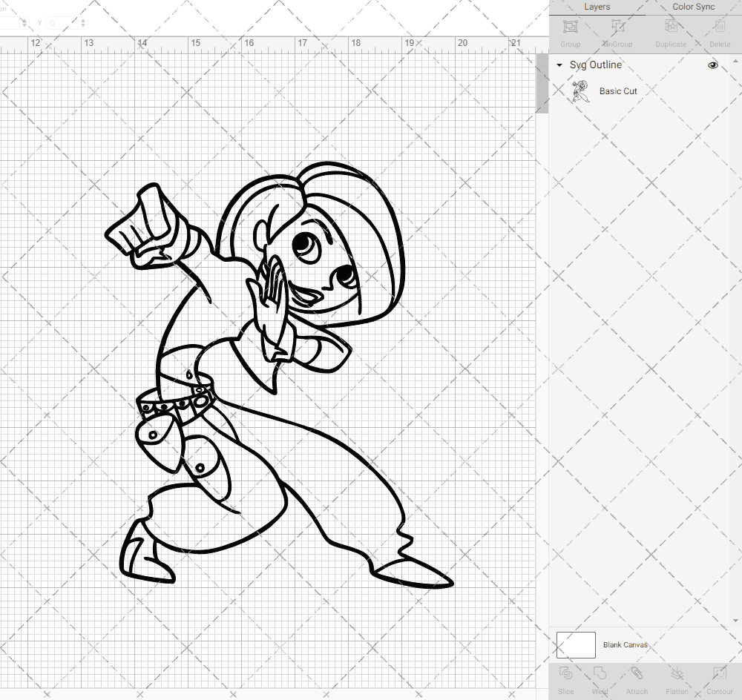This screenshot has width=742, height=700.
Task: Click the Contour tool icon
Action: pos(719,673)
